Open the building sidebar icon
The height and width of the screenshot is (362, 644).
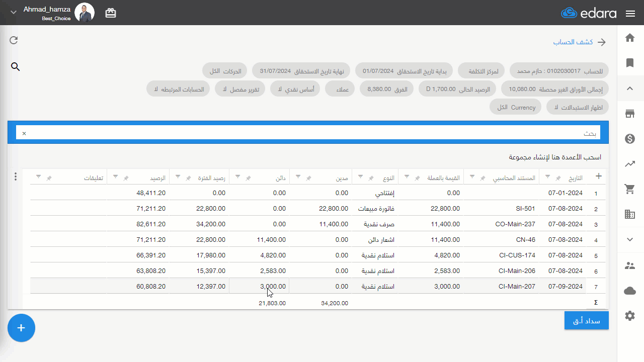tap(630, 214)
